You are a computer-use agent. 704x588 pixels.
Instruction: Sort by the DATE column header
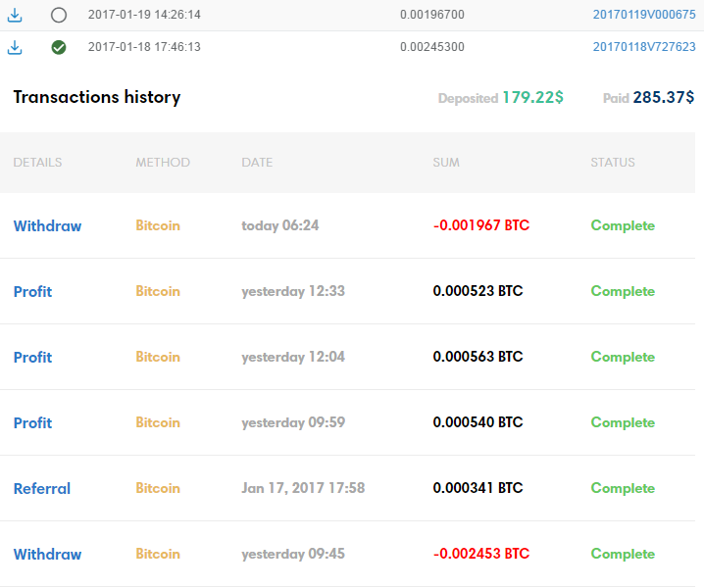click(257, 162)
